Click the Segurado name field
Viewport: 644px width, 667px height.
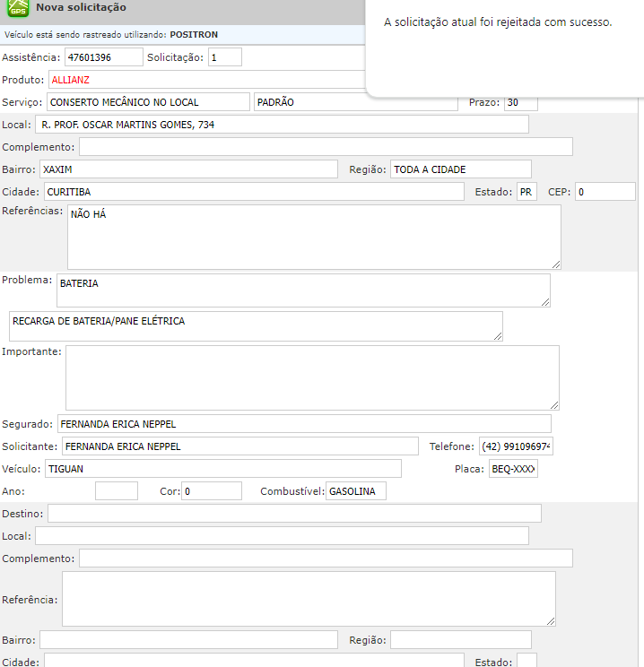[x=304, y=424]
